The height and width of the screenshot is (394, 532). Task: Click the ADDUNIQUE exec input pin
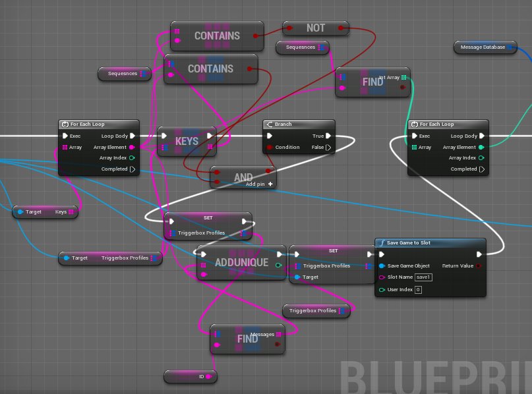[x=204, y=254]
